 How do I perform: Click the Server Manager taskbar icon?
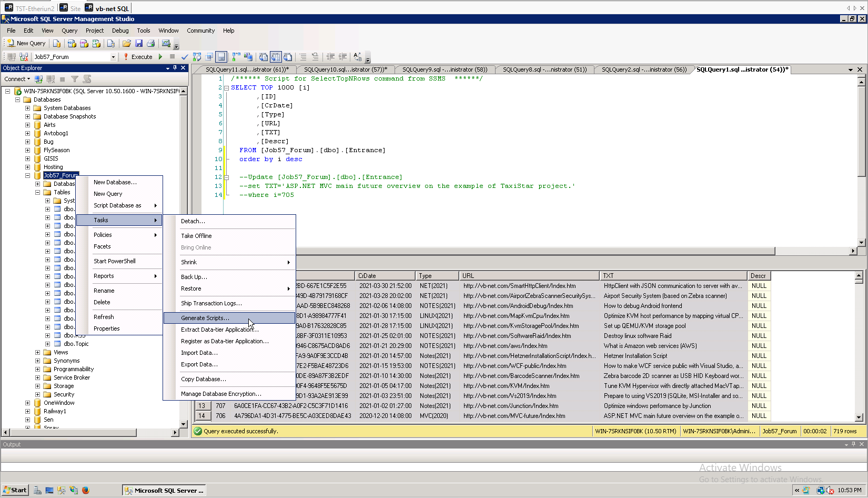click(x=37, y=490)
